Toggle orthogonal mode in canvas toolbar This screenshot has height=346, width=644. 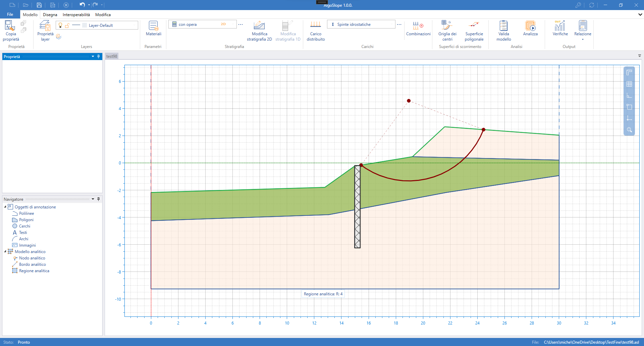(629, 95)
